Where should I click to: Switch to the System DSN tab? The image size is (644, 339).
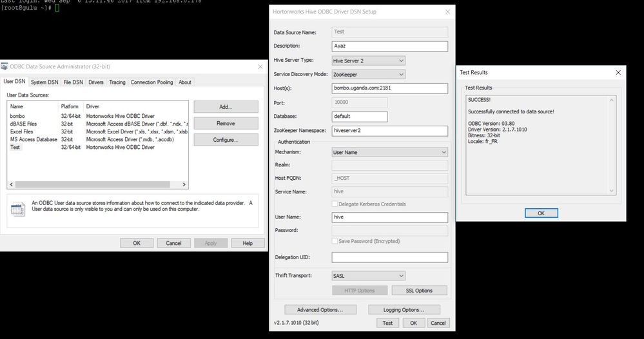44,82
